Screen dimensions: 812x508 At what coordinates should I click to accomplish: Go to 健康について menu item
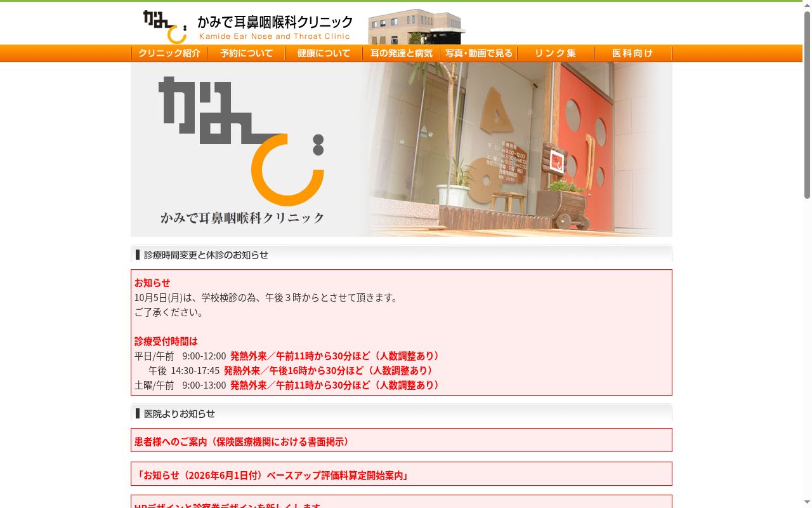point(324,53)
